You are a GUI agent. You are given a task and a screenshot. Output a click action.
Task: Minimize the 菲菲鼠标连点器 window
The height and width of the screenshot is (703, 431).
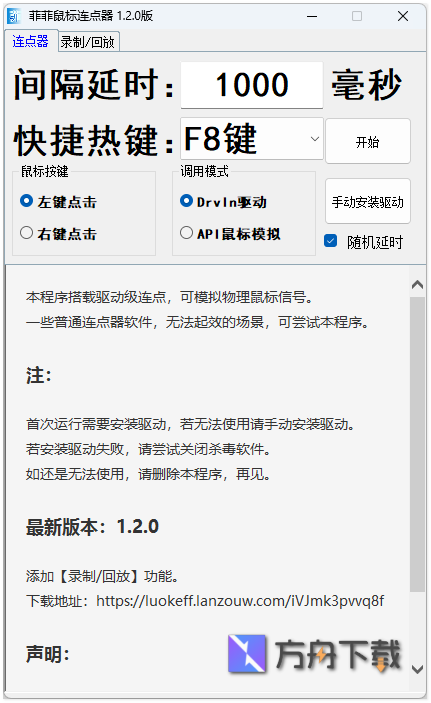pyautogui.click(x=312, y=16)
